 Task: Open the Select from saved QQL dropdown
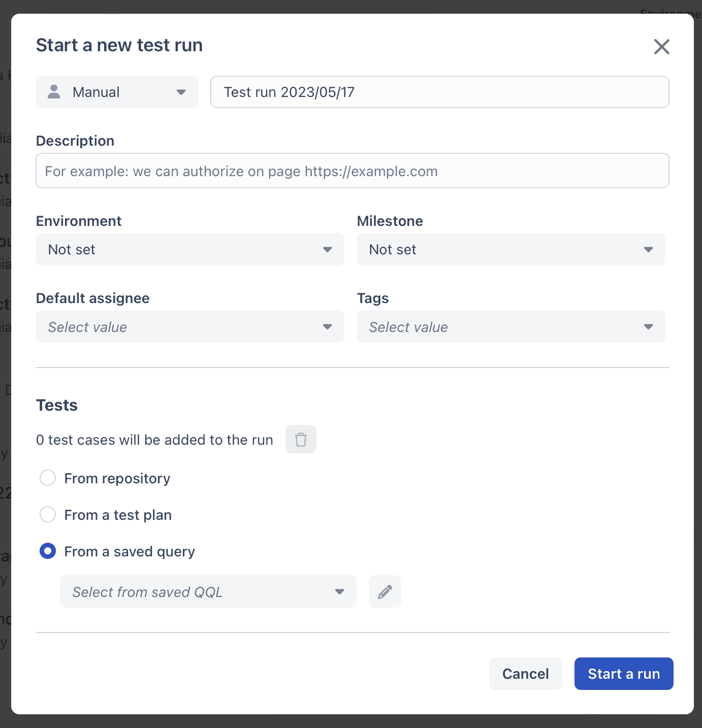point(208,591)
